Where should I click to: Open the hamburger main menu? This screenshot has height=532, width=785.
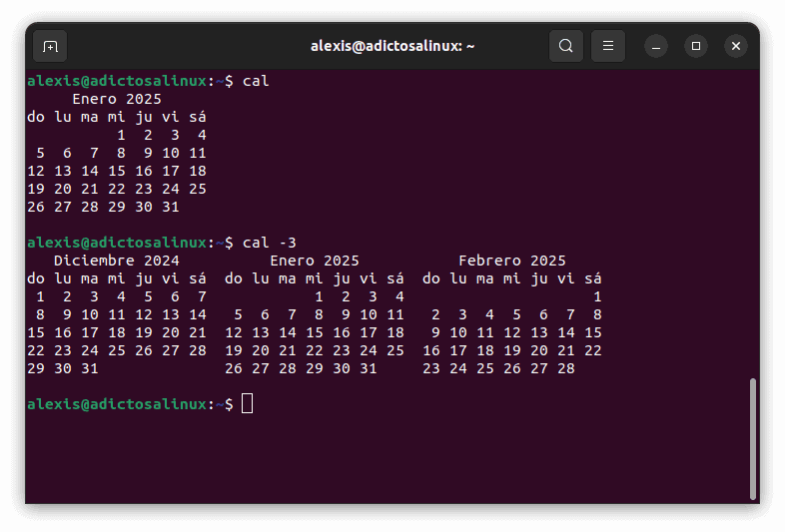click(608, 46)
